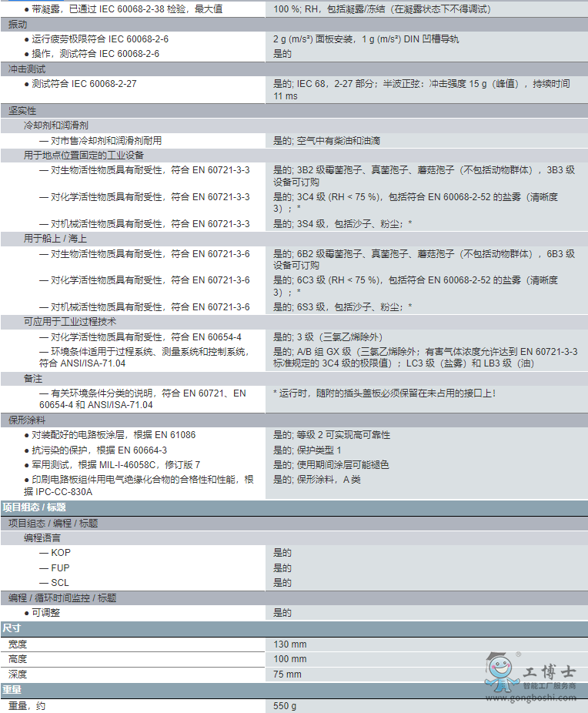Click the KOP programming language entry
This screenshot has height=713, width=588.
[60, 553]
